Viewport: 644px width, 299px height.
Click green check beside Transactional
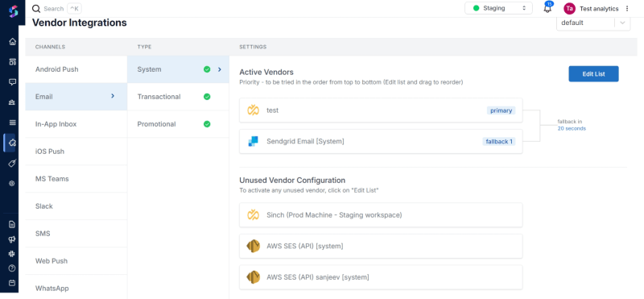[x=207, y=97]
